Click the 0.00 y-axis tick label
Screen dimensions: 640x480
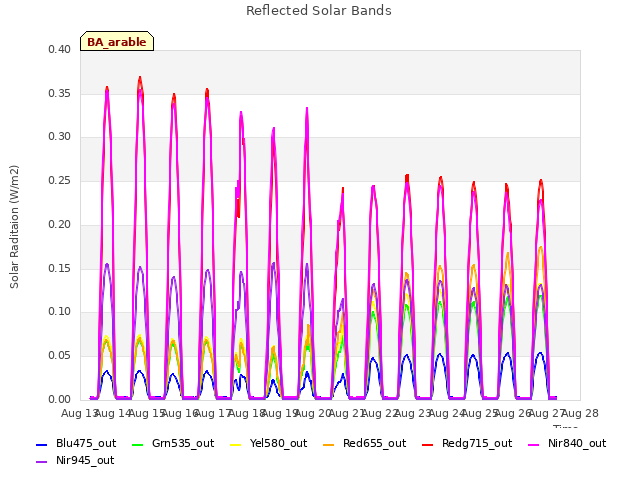[x=60, y=400]
